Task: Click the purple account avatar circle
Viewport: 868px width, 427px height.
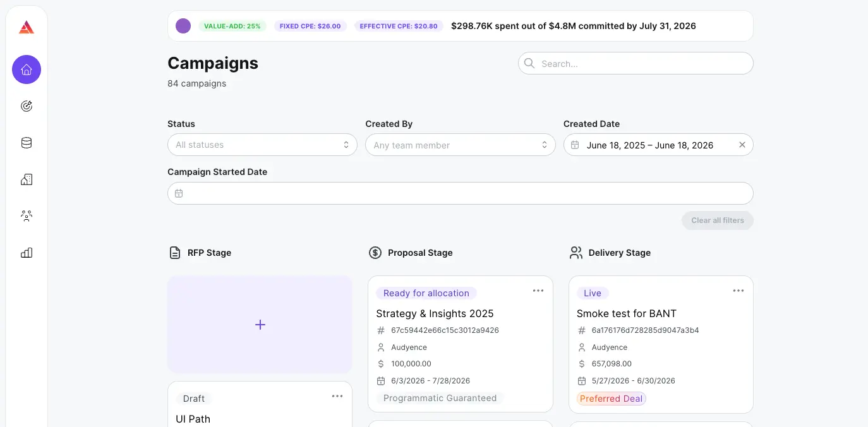Action: (x=183, y=26)
